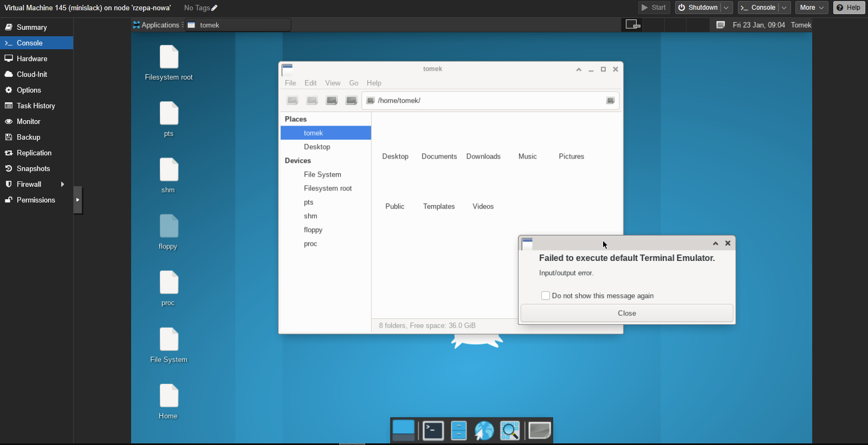The image size is (868, 445).
Task: Select the Filesystem root desktop icon
Action: [169, 63]
